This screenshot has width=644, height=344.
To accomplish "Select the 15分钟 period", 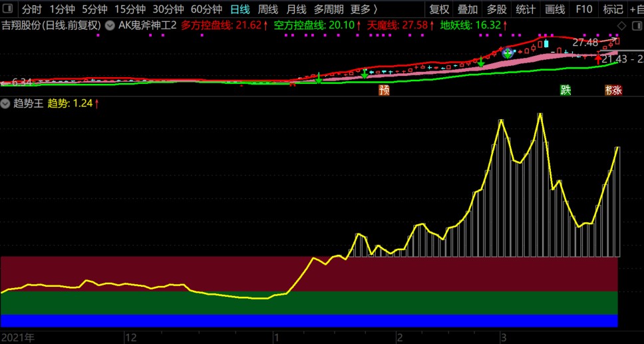I will pyautogui.click(x=130, y=9).
